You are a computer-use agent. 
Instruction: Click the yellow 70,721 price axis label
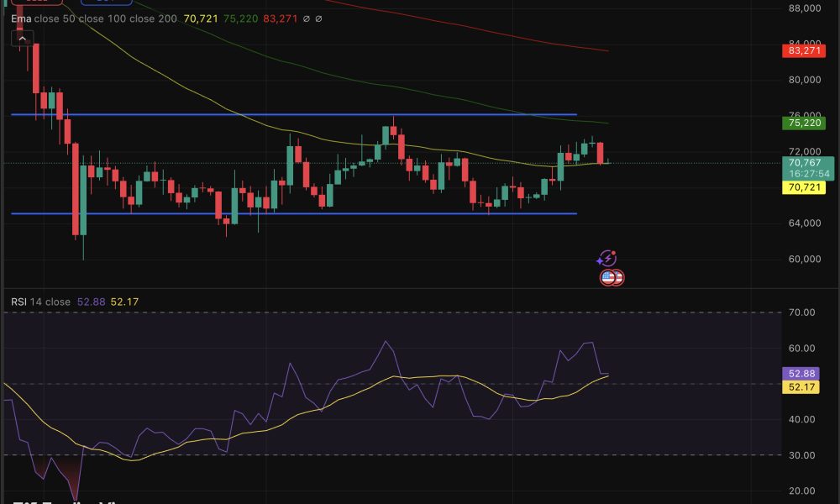point(803,187)
